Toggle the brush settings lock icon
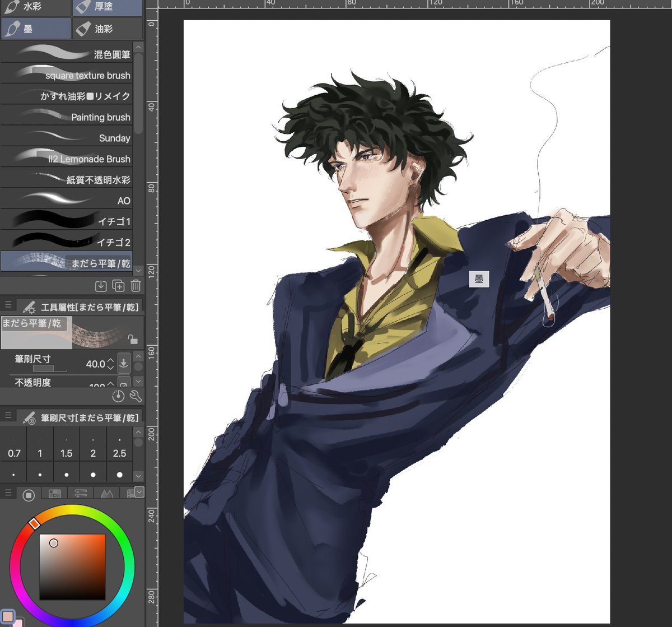Image resolution: width=672 pixels, height=627 pixels. [132, 339]
